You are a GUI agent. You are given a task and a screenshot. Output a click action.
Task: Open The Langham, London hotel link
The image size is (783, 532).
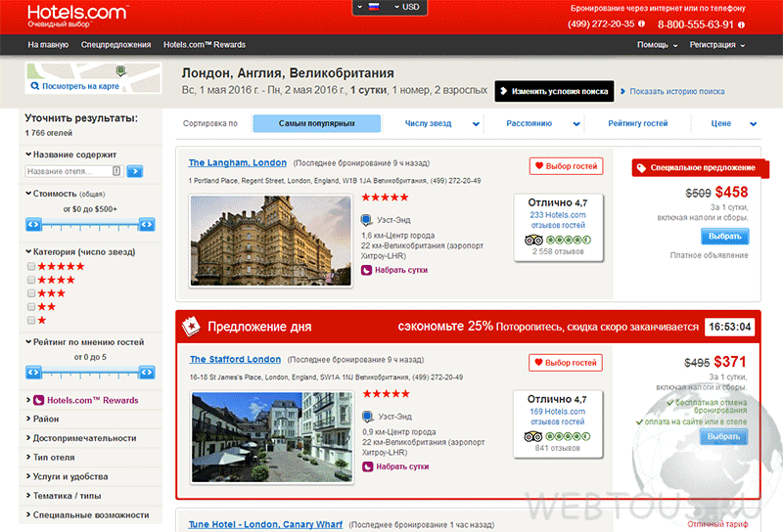(x=237, y=162)
